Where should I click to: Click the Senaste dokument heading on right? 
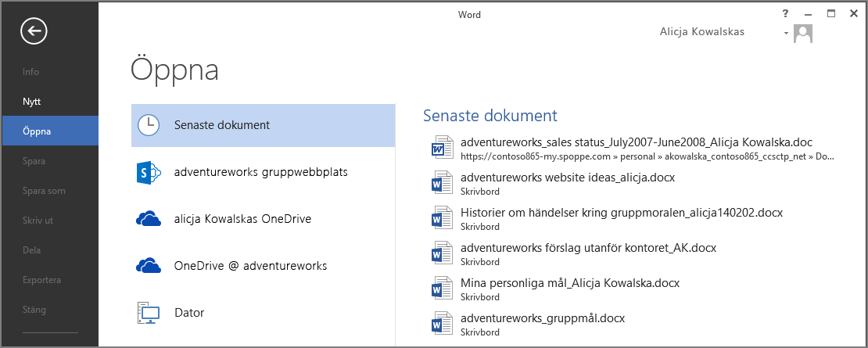(490, 116)
